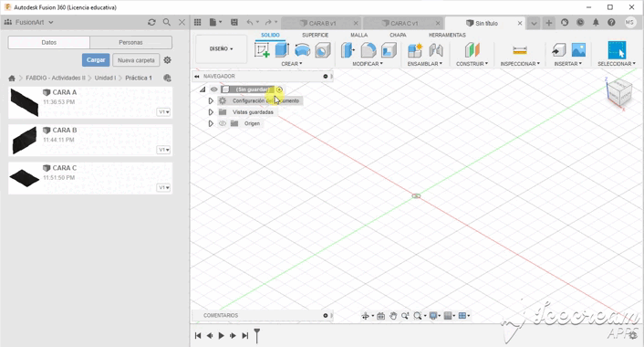Redo the last action
Viewport: 644px width, 347px height.
(268, 22)
